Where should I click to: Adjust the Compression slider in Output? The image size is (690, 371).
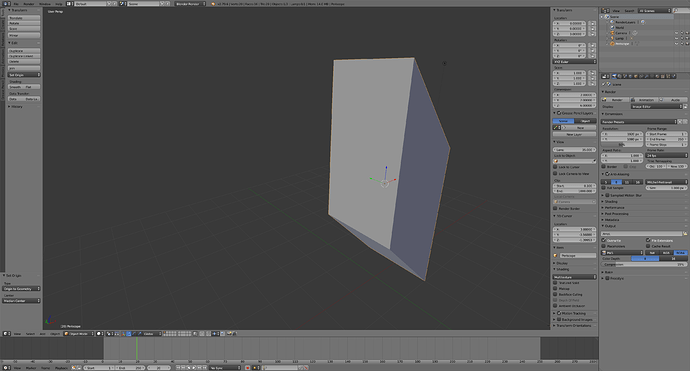point(644,264)
